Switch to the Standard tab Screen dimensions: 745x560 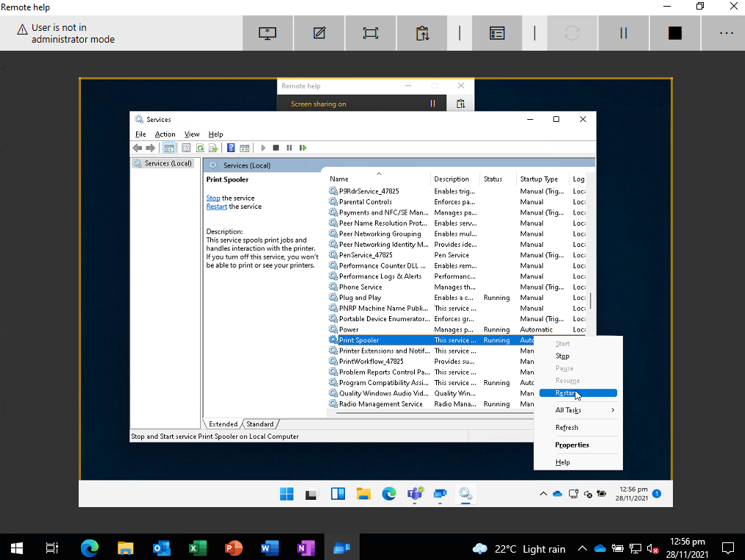tap(260, 424)
